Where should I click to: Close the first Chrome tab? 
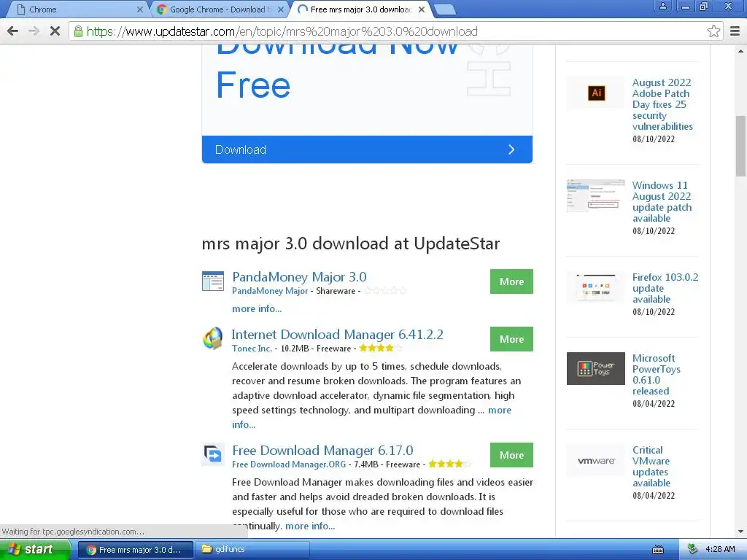click(x=139, y=9)
